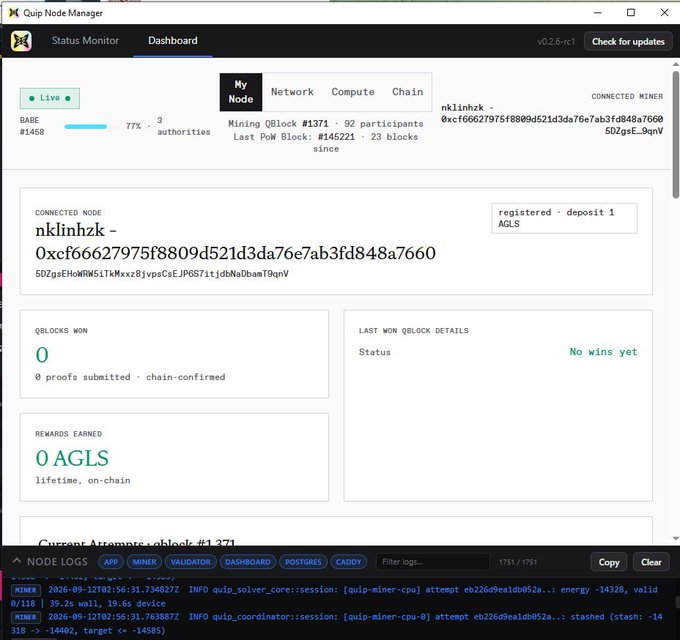Toggle the log filter chip labeled MINER
Viewport: 680px width, 640px height.
(x=144, y=562)
